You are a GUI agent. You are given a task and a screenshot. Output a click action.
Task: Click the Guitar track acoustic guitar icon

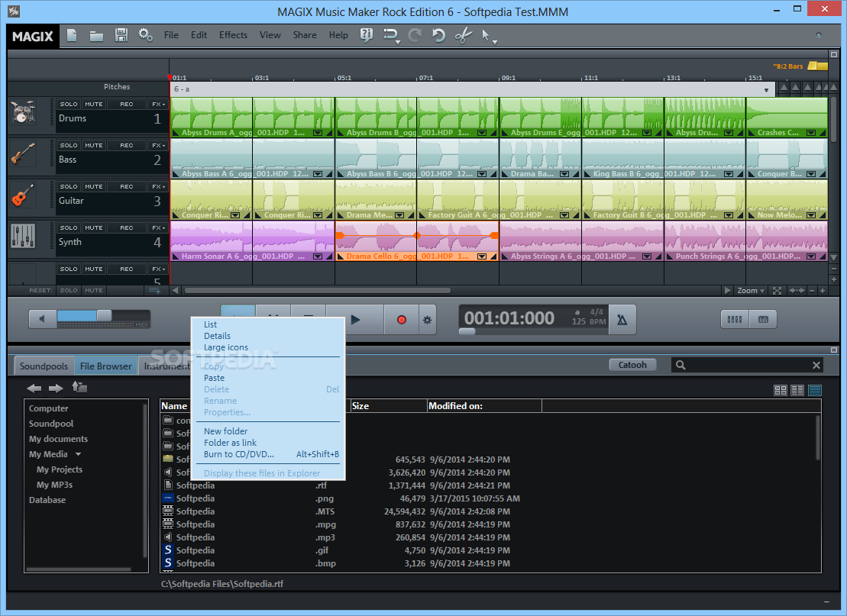pos(23,195)
